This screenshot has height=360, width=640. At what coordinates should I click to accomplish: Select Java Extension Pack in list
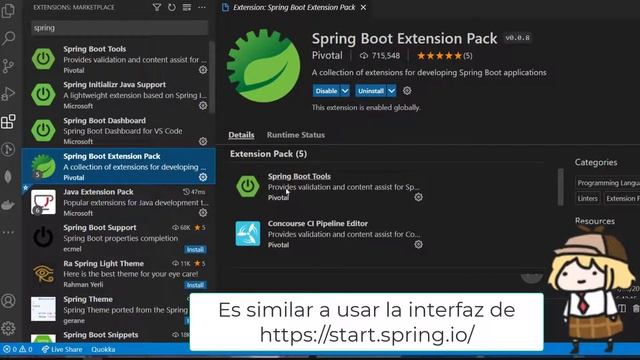coord(118,202)
